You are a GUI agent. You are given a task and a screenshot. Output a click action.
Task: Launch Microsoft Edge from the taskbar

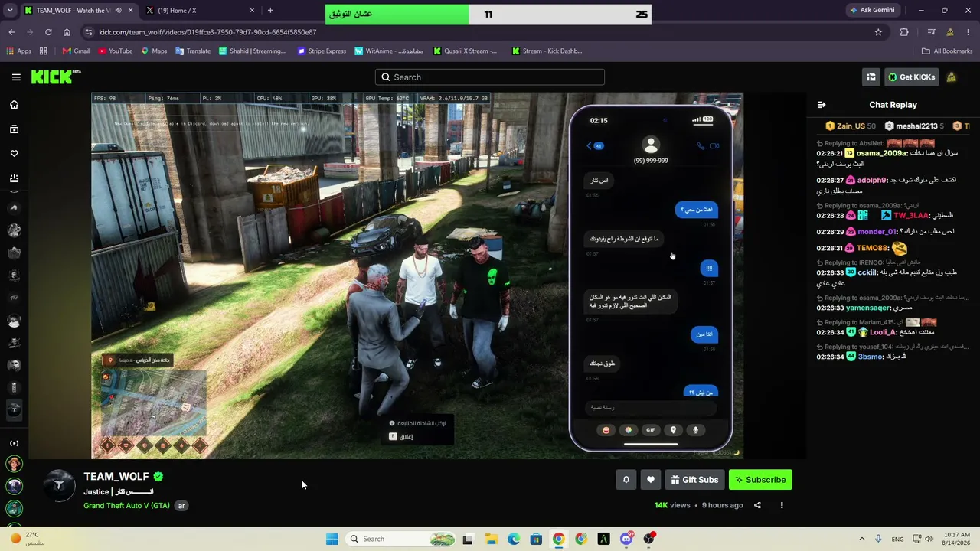[x=514, y=539]
